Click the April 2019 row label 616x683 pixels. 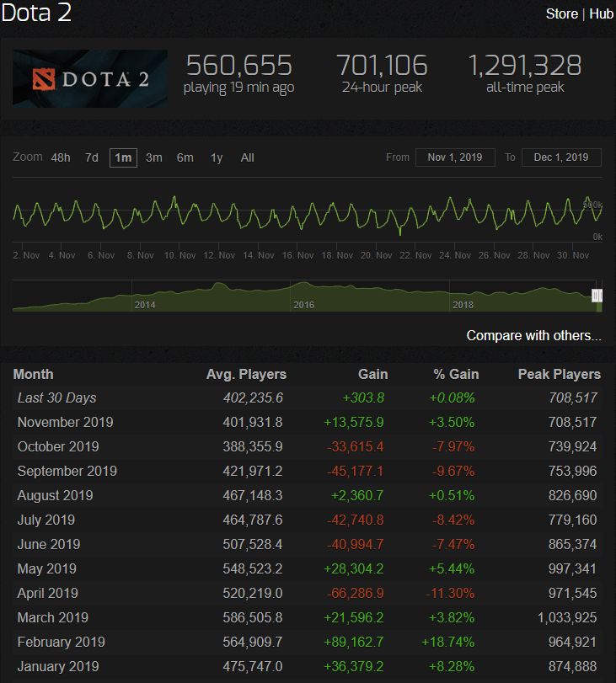point(48,593)
